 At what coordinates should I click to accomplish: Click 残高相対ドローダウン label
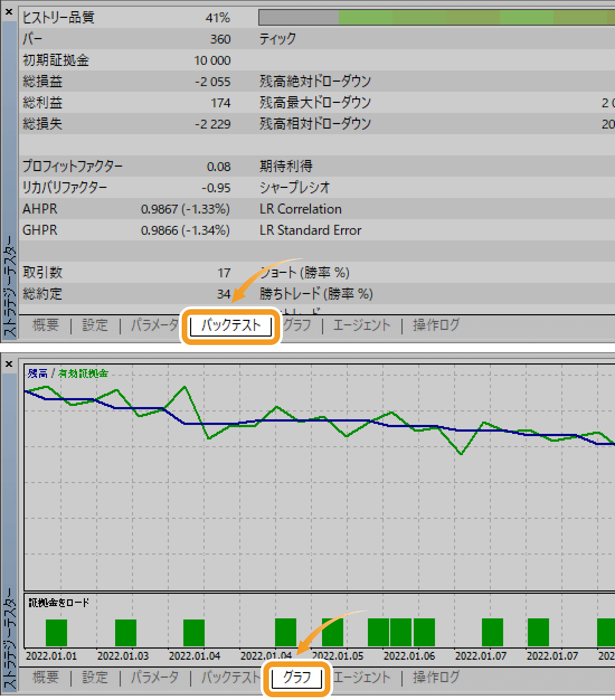coord(315,124)
